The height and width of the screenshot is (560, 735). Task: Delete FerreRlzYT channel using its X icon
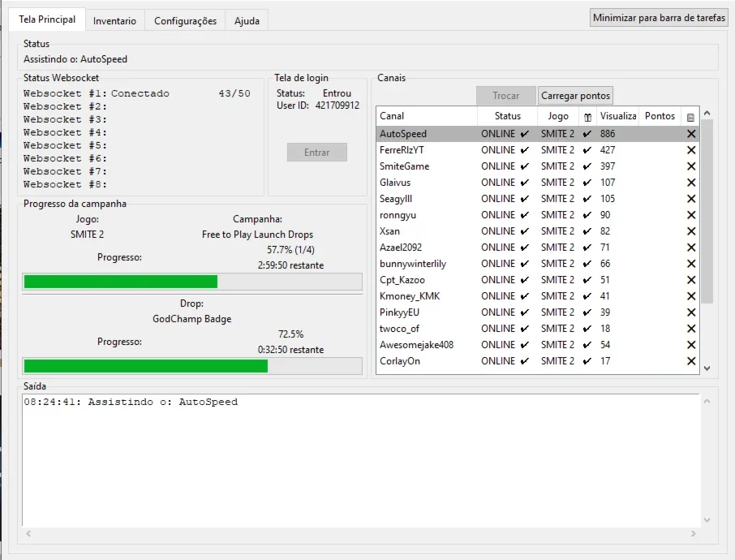[691, 150]
